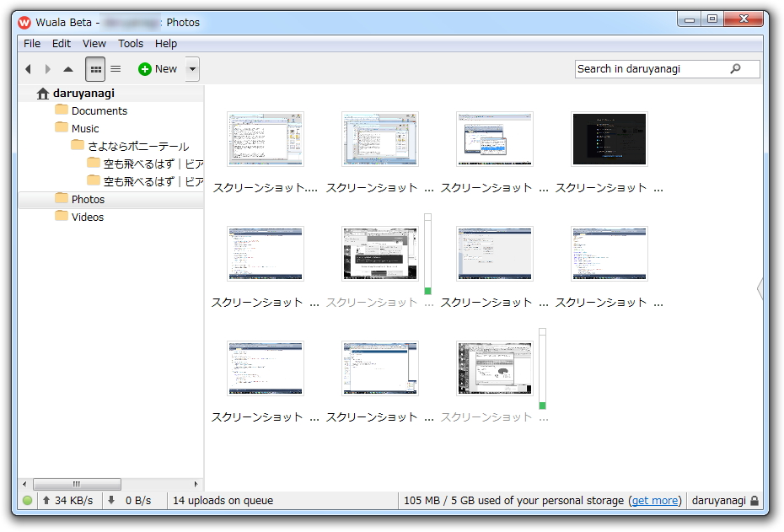The width and height of the screenshot is (784, 532).
Task: Click the forward navigation arrow
Action: 48,68
